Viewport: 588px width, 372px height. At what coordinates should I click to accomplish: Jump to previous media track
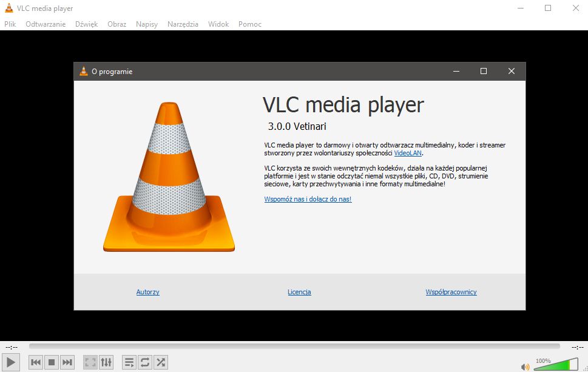pyautogui.click(x=36, y=362)
